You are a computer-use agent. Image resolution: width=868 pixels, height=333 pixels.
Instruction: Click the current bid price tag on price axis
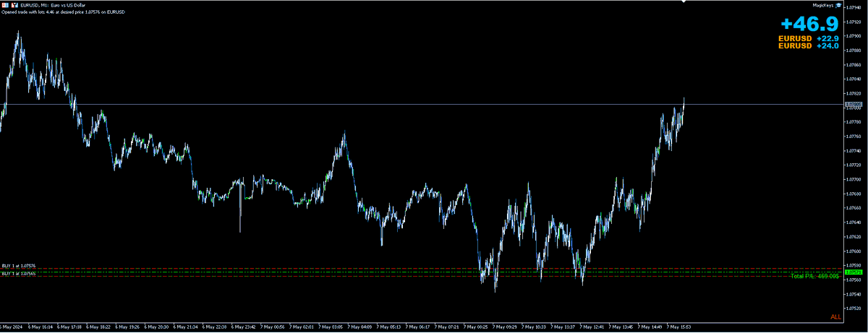pyautogui.click(x=854, y=105)
